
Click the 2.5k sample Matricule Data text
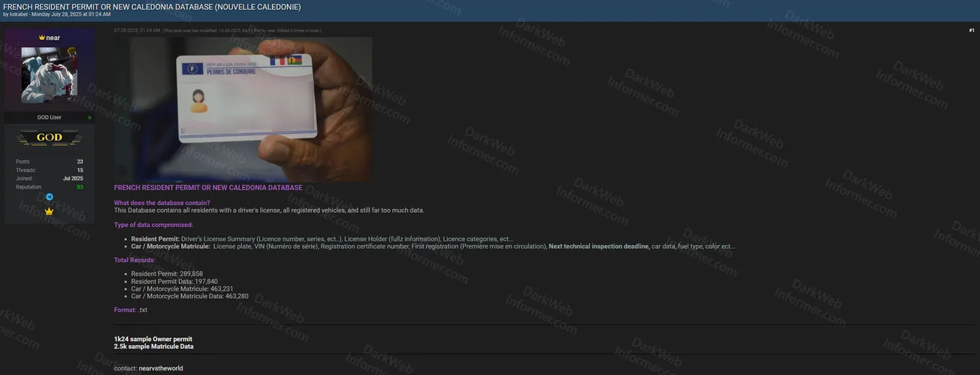153,346
